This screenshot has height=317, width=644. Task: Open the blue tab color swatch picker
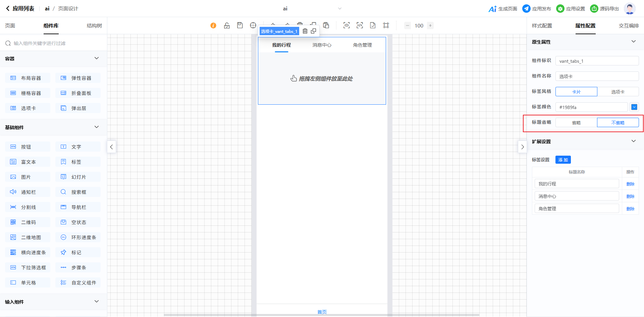click(x=634, y=107)
